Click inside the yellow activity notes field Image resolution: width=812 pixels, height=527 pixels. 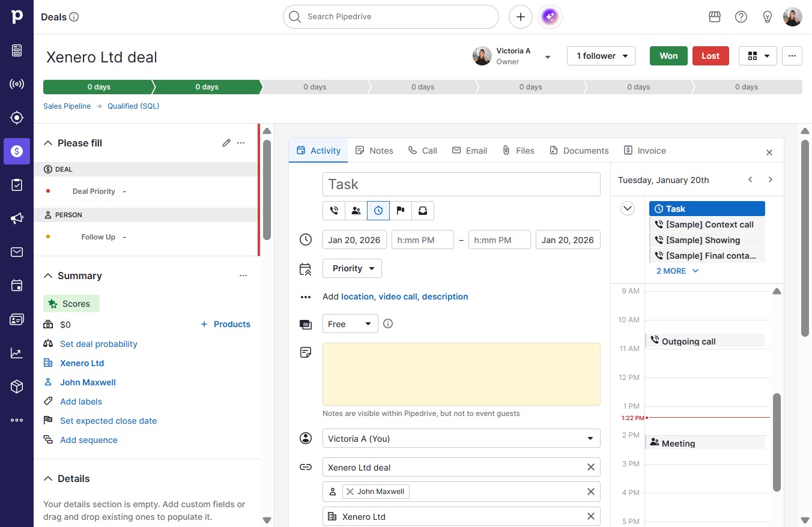461,374
